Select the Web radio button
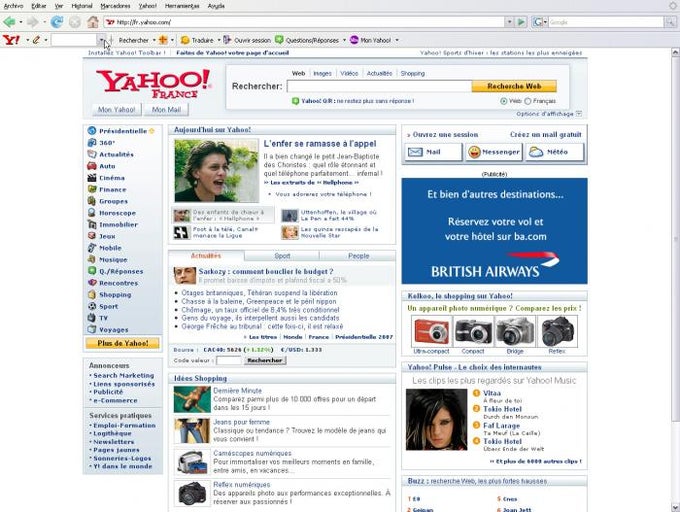Screen dimensions: 680x512 coord(503,101)
